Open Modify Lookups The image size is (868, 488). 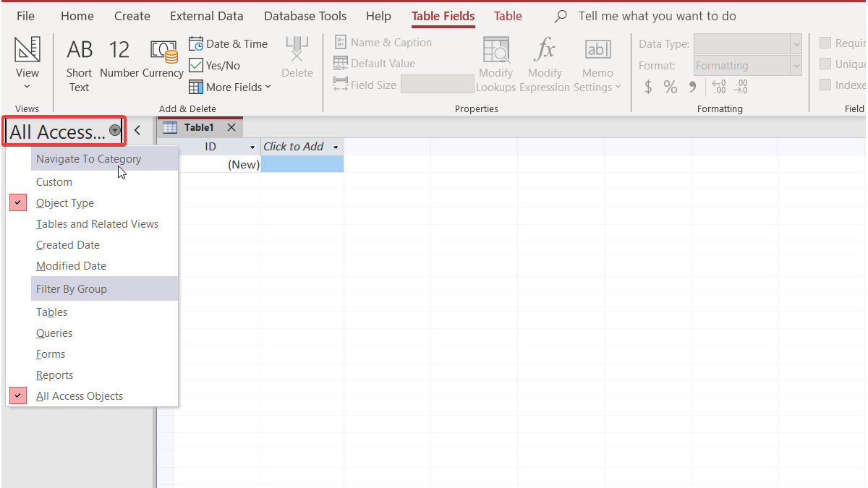pyautogui.click(x=496, y=61)
